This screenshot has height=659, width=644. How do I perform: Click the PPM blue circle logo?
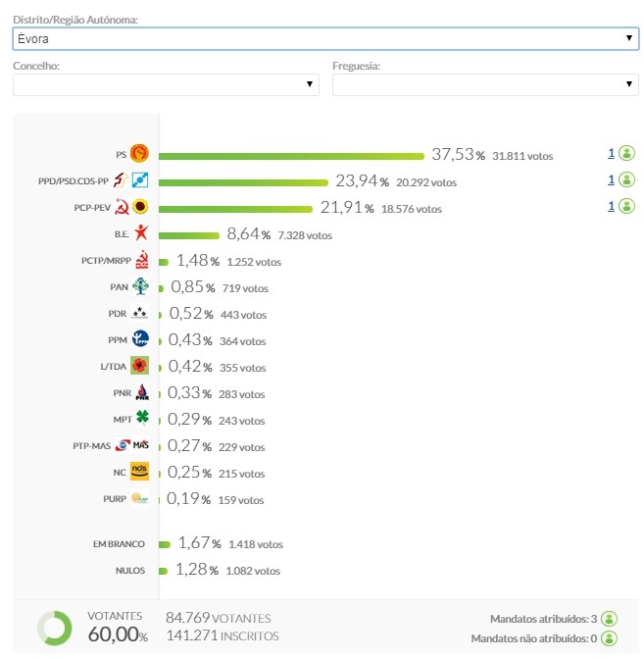140,338
